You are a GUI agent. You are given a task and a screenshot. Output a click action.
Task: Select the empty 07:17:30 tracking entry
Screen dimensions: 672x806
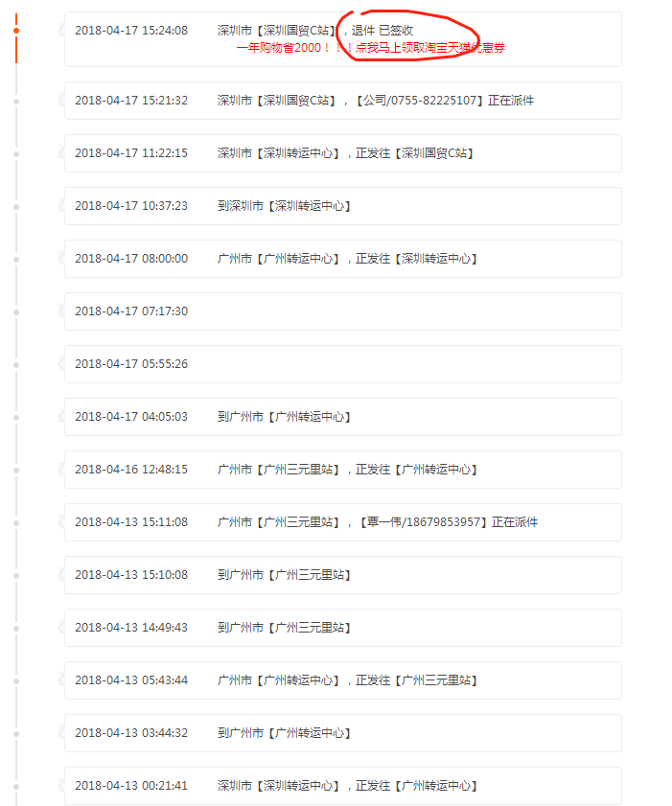pos(342,311)
